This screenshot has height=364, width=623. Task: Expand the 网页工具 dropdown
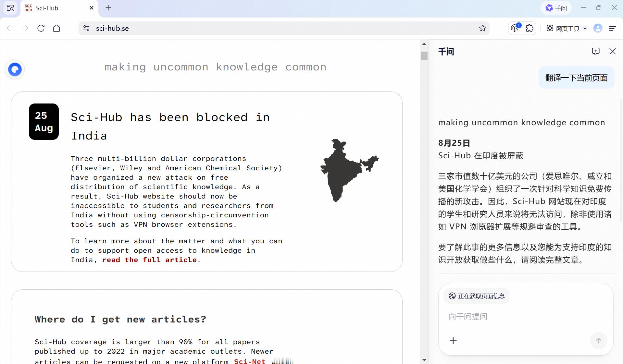567,29
